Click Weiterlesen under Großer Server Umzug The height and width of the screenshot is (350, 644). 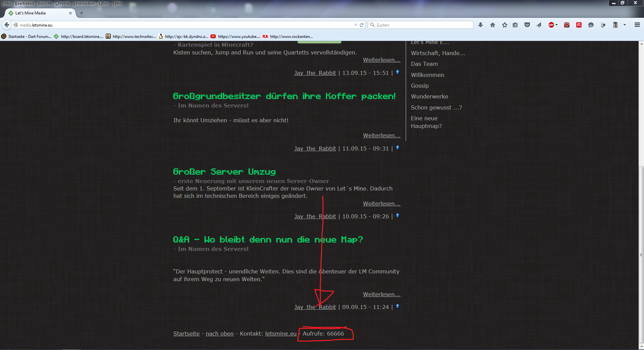coord(382,204)
